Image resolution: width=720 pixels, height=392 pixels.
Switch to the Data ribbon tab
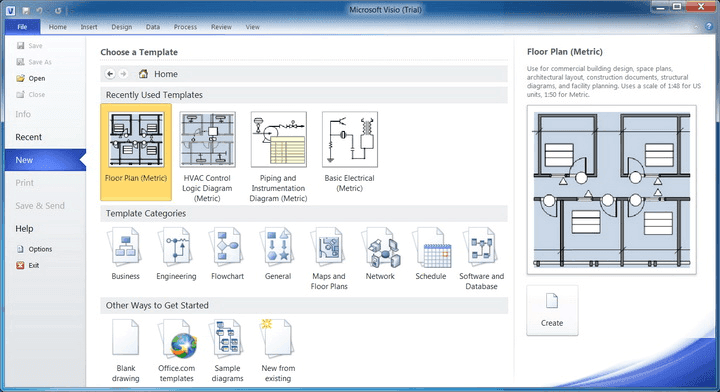153,27
